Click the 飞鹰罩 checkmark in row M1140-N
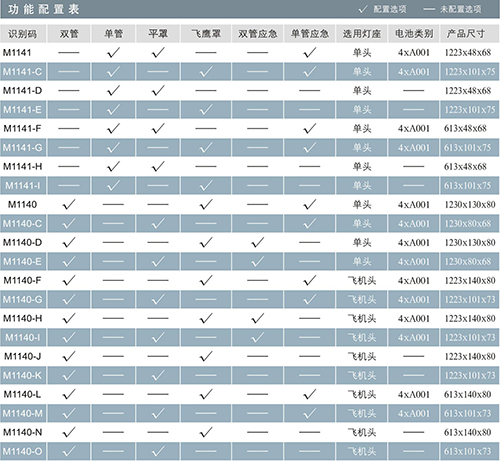Viewport: 500px width, 462px height. point(206,432)
